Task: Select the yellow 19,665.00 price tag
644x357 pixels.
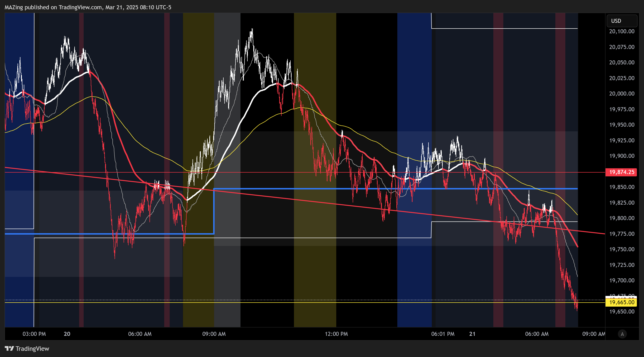Action: [x=621, y=302]
